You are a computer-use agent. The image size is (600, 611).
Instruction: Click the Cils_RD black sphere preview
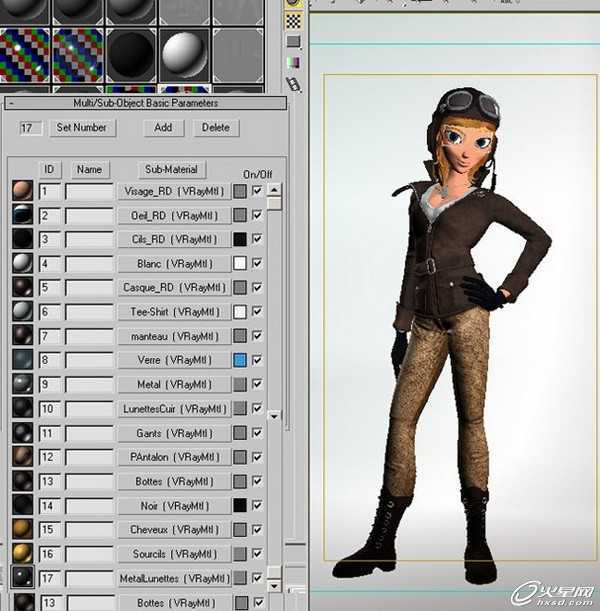[x=23, y=239]
